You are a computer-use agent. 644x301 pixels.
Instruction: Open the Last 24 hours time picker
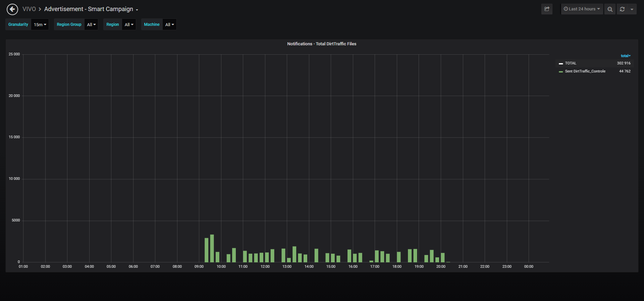(582, 9)
